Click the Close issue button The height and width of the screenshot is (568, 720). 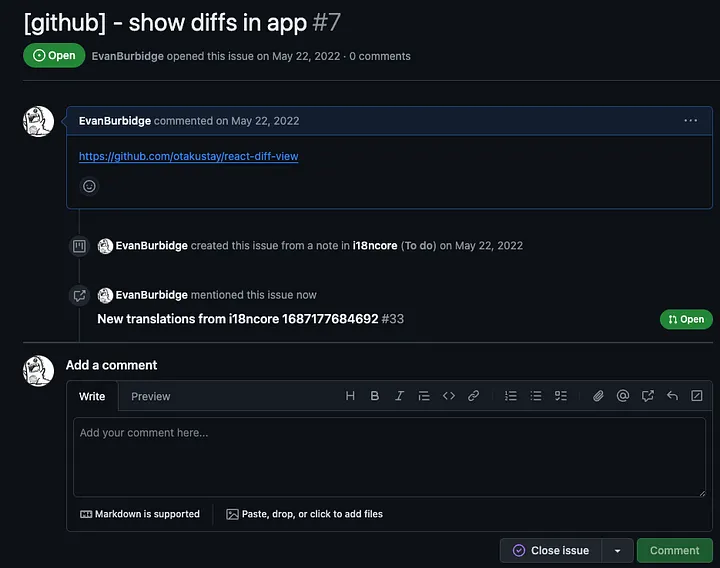point(551,551)
